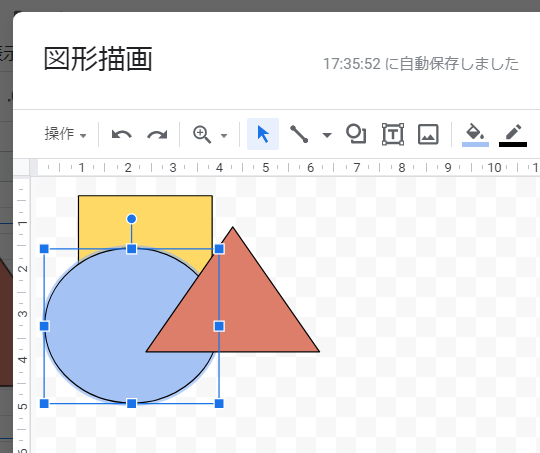
Task: Expand the zoom level dropdown arrow
Action: point(224,135)
